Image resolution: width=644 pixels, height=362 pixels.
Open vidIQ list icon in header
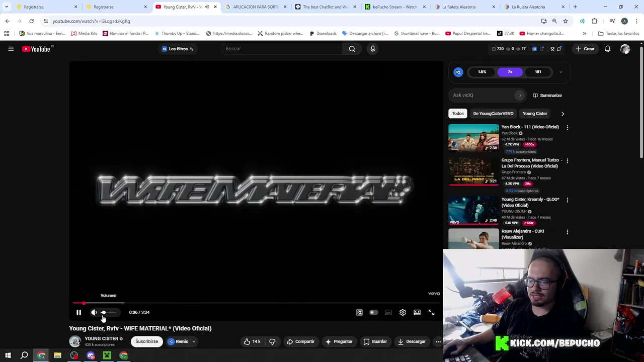tap(542, 49)
